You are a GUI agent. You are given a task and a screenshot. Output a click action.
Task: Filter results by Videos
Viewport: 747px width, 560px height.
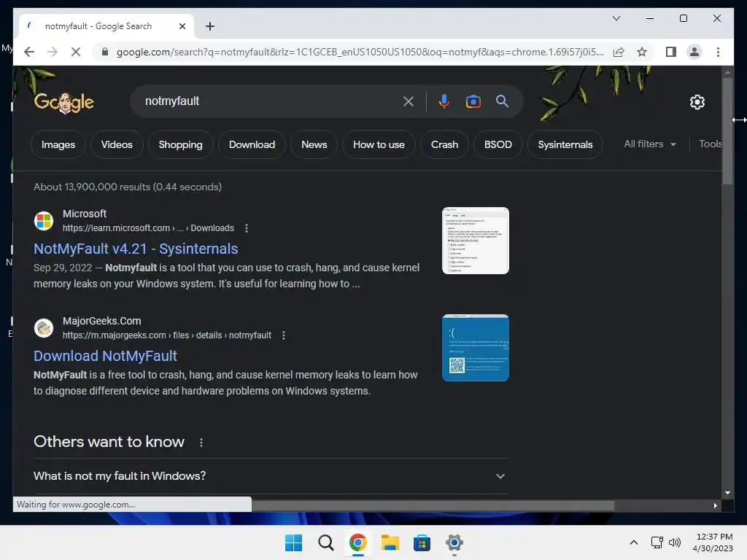pos(117,144)
